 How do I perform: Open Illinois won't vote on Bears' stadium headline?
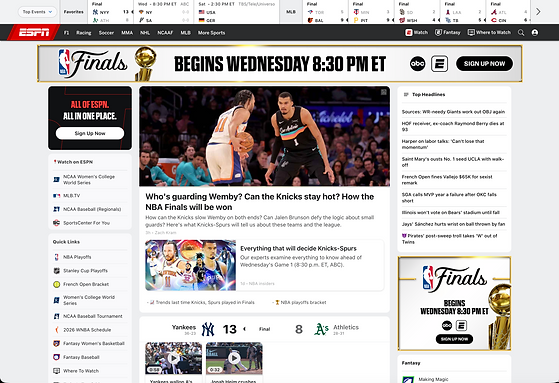451,212
